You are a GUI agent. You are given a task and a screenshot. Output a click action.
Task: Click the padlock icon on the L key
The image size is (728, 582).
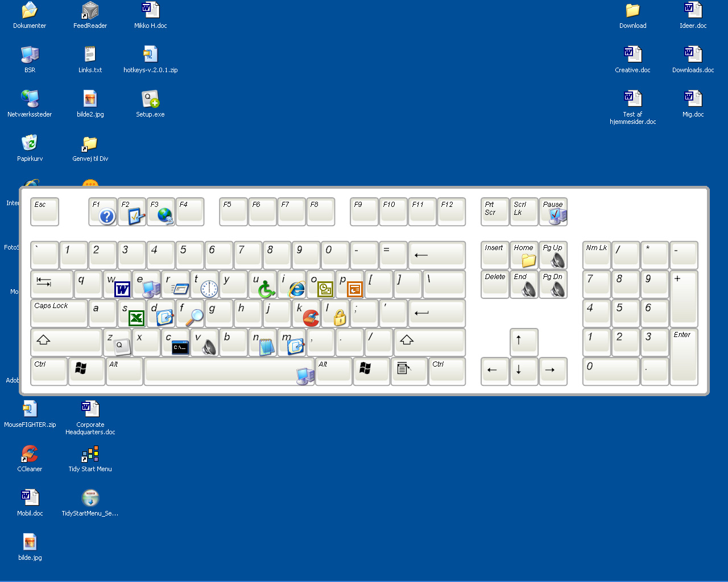[340, 317]
